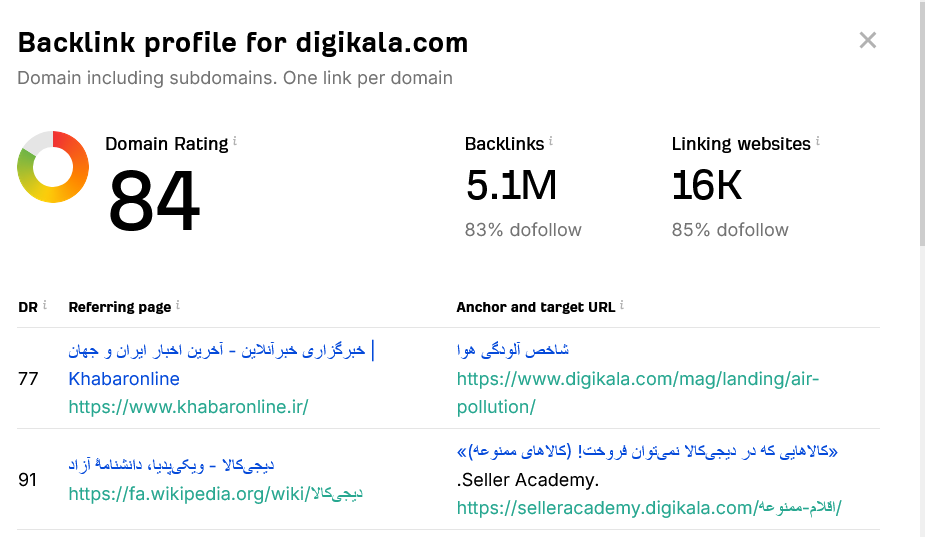
Task: Close the Backlink profile dialog
Action: coord(868,40)
